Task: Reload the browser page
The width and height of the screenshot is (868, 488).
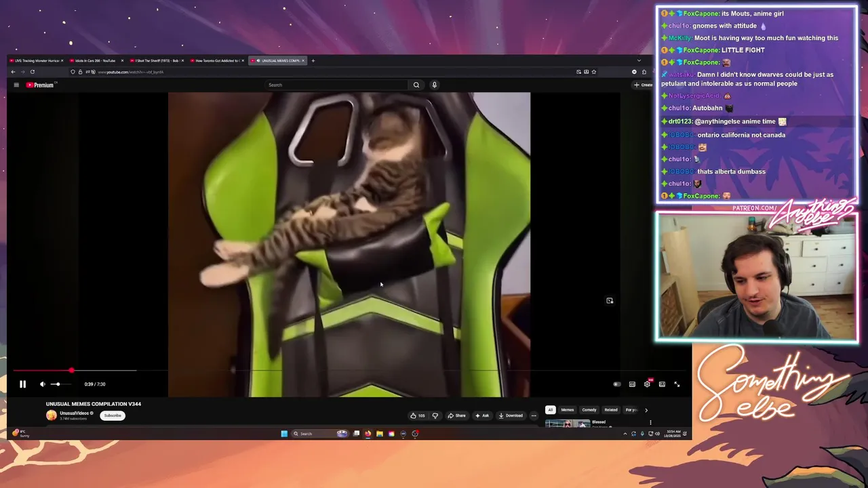Action: point(32,72)
